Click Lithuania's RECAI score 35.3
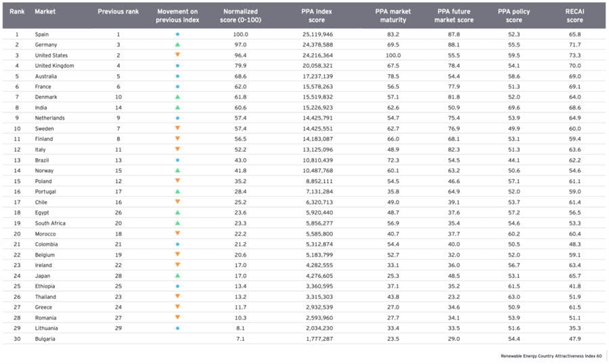The height and width of the screenshot is (364, 609). coord(574,328)
